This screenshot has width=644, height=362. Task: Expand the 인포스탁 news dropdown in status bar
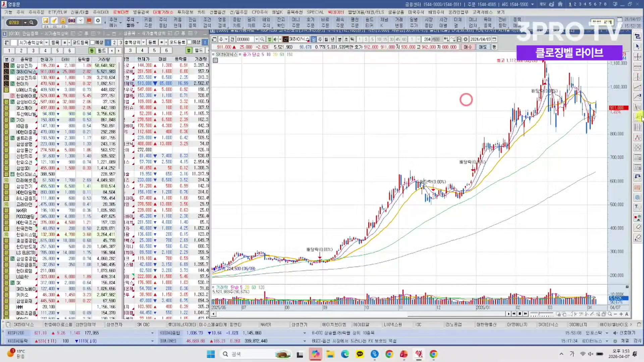[607, 333]
